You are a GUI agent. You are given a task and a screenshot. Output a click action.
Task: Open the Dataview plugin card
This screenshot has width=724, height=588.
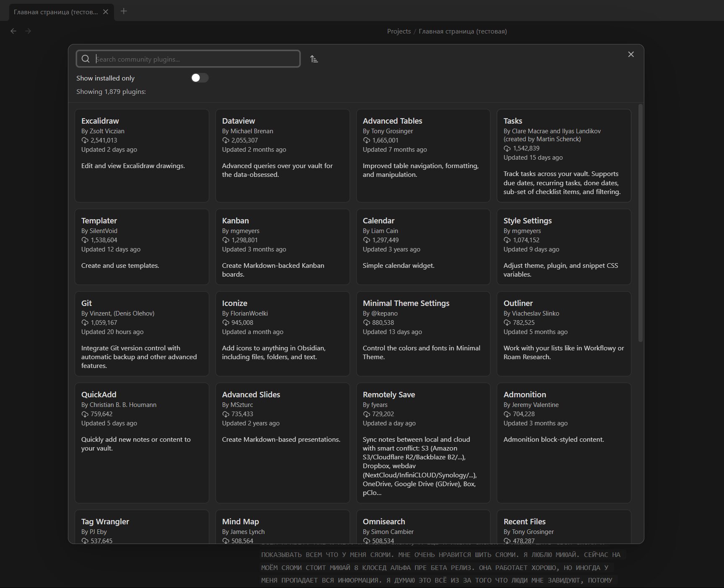coord(283,155)
